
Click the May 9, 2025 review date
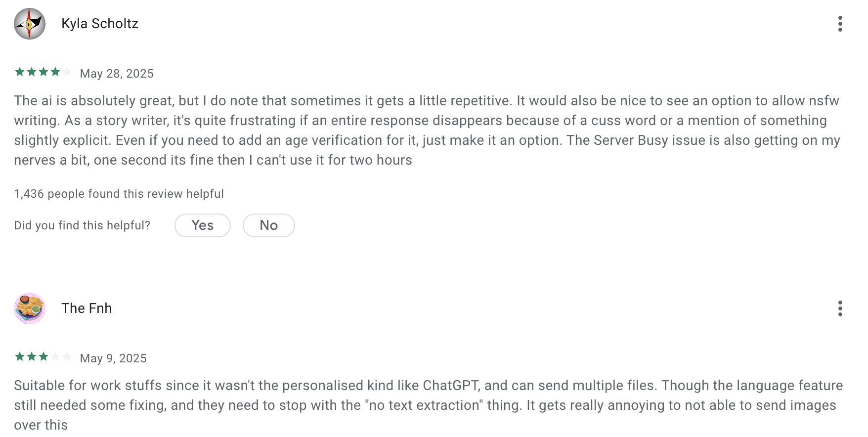pos(113,358)
